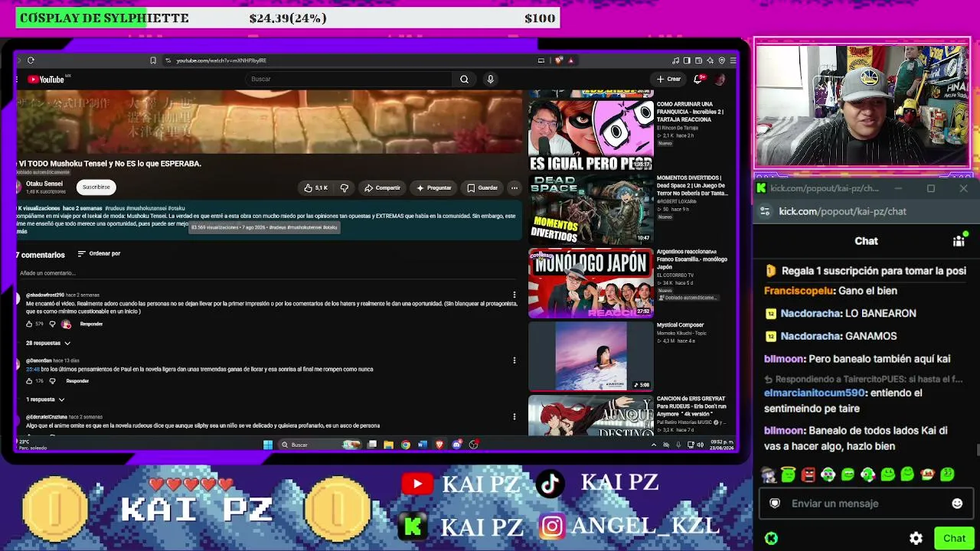Like the comment by @shadowfrost290
This screenshot has width=980, height=551.
coord(29,324)
